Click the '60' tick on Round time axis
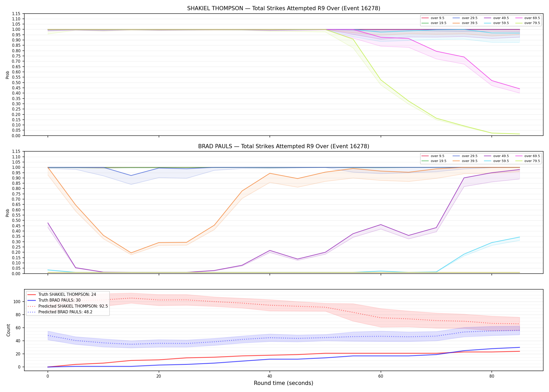The image size is (549, 392). click(x=381, y=376)
